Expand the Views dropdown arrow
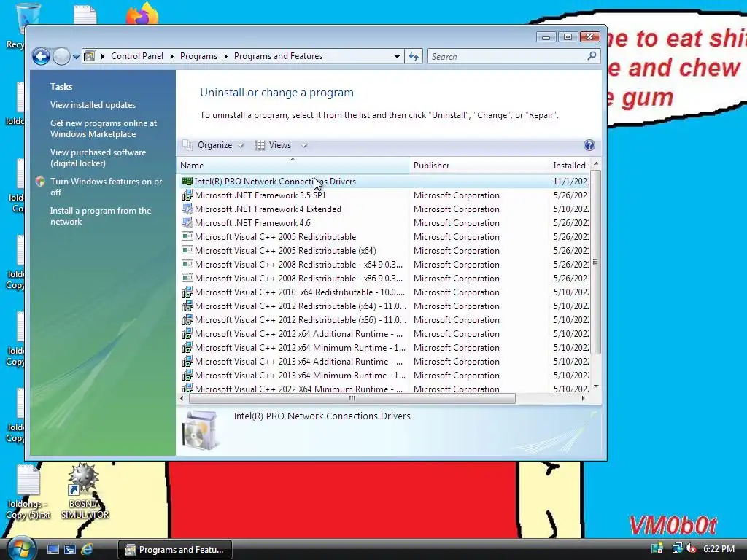 tap(304, 145)
